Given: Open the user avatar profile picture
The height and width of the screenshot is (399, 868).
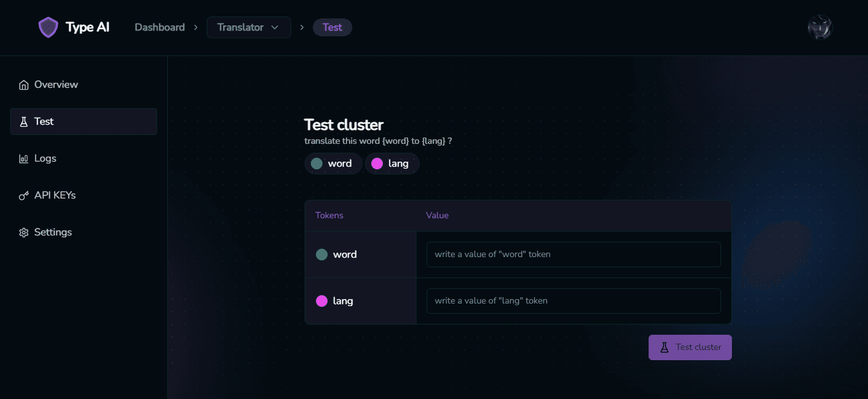Looking at the screenshot, I should 820,27.
